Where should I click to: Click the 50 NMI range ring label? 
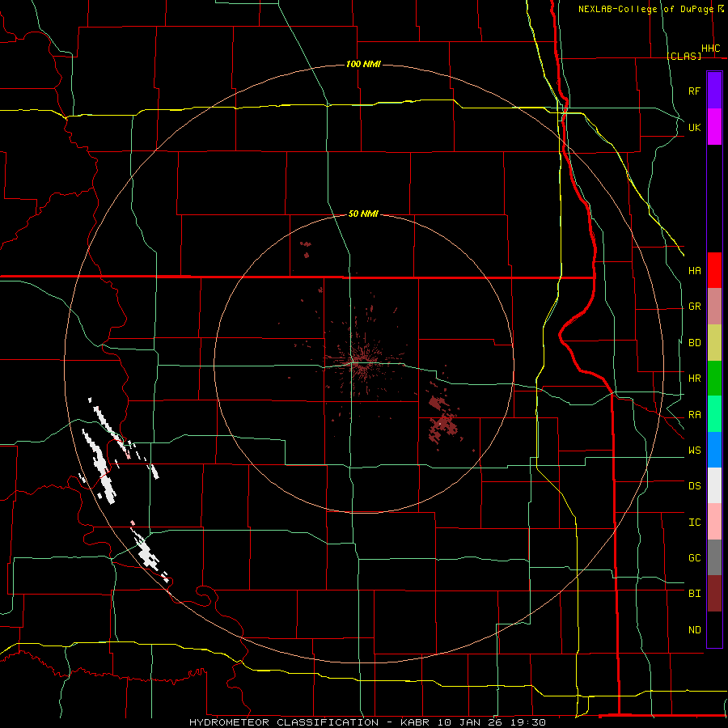coord(363,214)
